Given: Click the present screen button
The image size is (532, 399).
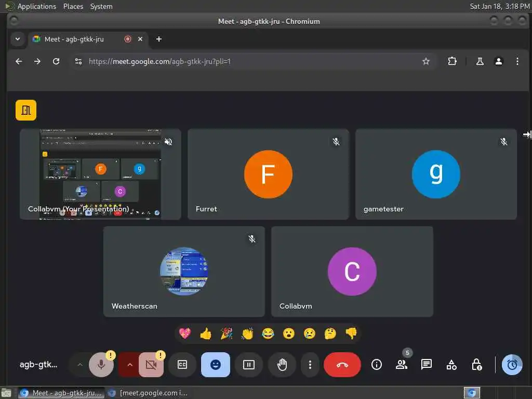Looking at the screenshot, I should [x=249, y=365].
